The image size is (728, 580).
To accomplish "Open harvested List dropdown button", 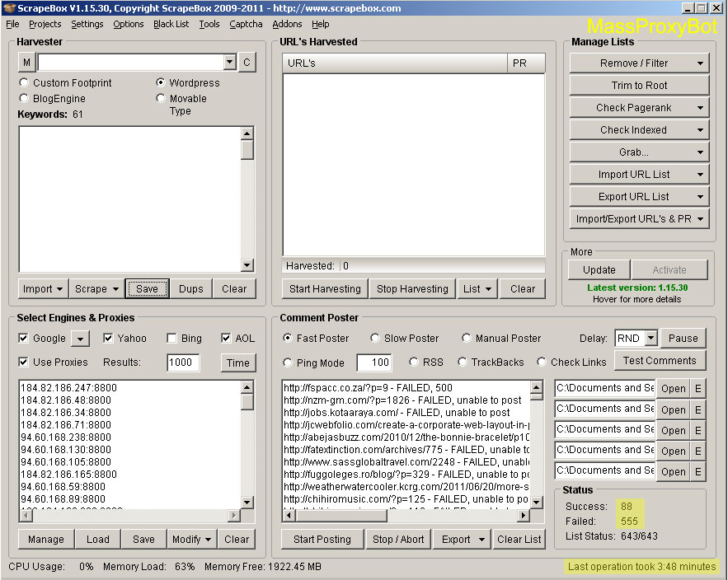I will point(477,289).
